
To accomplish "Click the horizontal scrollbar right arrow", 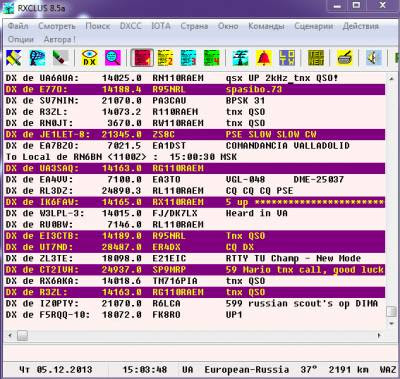I will click(379, 335).
